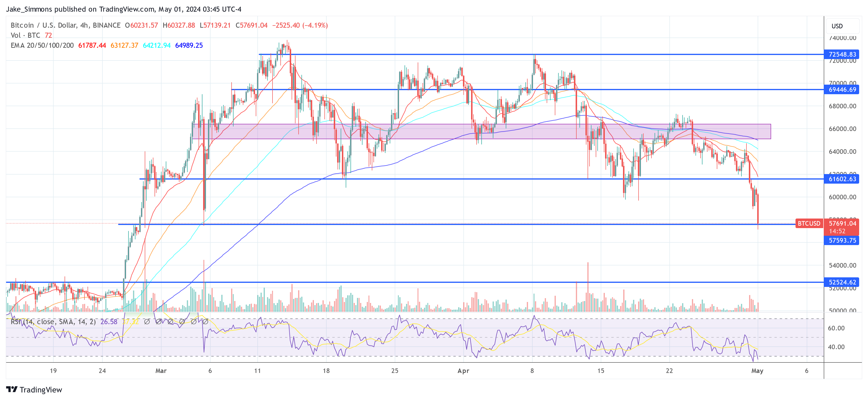Viewport: 868px width, 400px height.
Task: Click the 15 date label on time axis
Action: pos(601,371)
